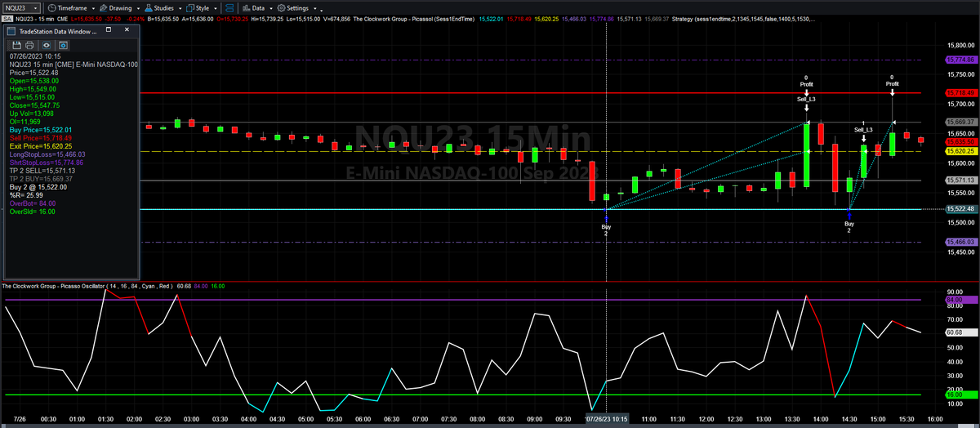This screenshot has width=980, height=428.
Task: Expand the NQU23 symbol dropdown arrow
Action: (35, 8)
